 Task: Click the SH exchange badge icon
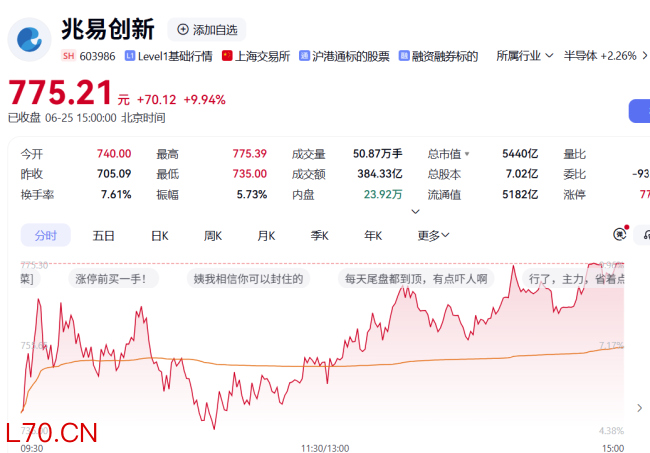(x=68, y=56)
